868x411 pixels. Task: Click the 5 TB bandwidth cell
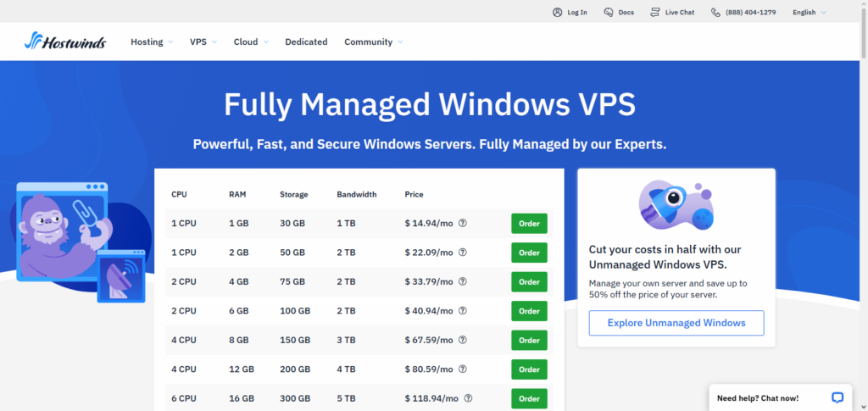346,398
